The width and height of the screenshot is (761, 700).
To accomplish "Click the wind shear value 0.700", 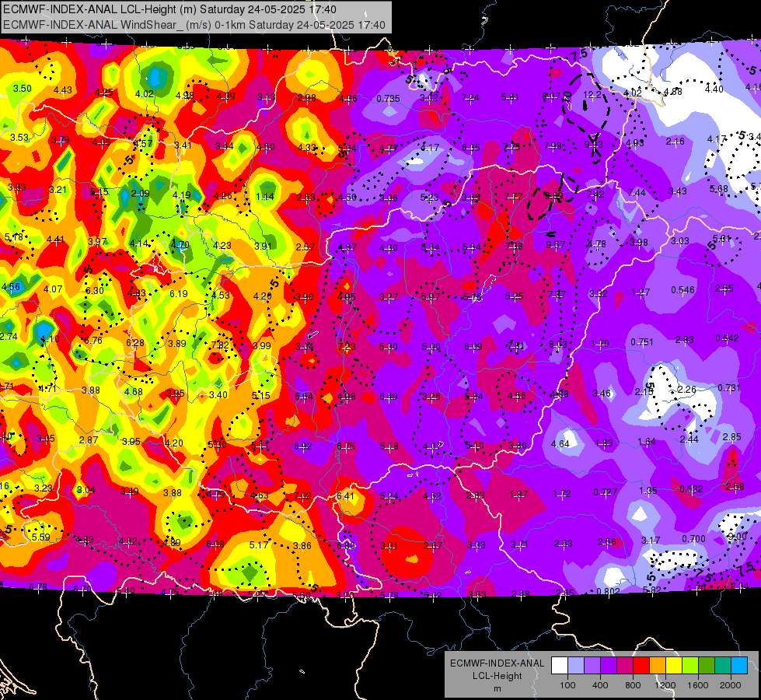I will [x=693, y=538].
